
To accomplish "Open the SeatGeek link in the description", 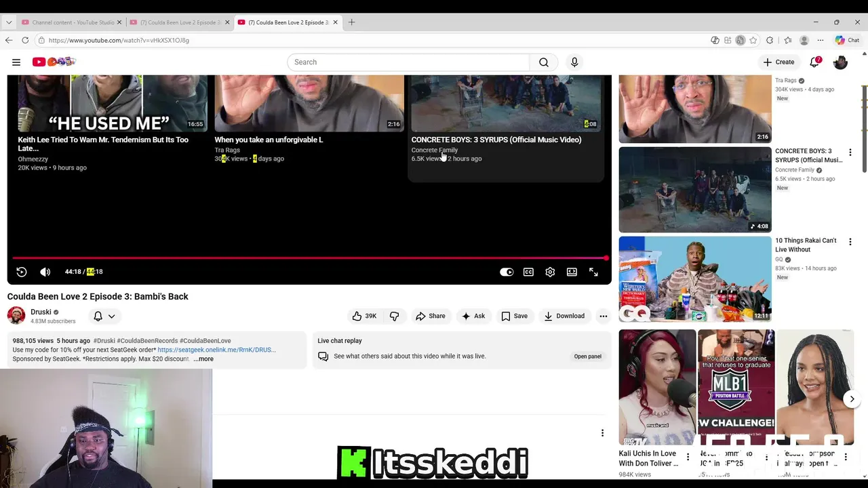I will 216,350.
